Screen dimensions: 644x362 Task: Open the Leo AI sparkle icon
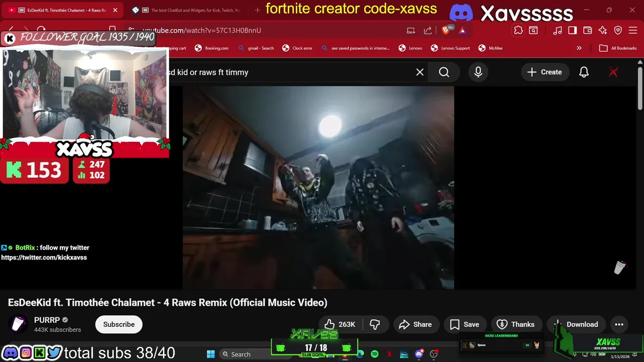(603, 30)
